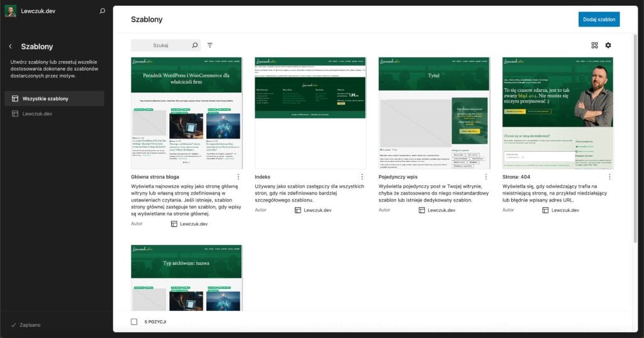Open the Strona: 404 preview thumbnail

tap(558, 113)
